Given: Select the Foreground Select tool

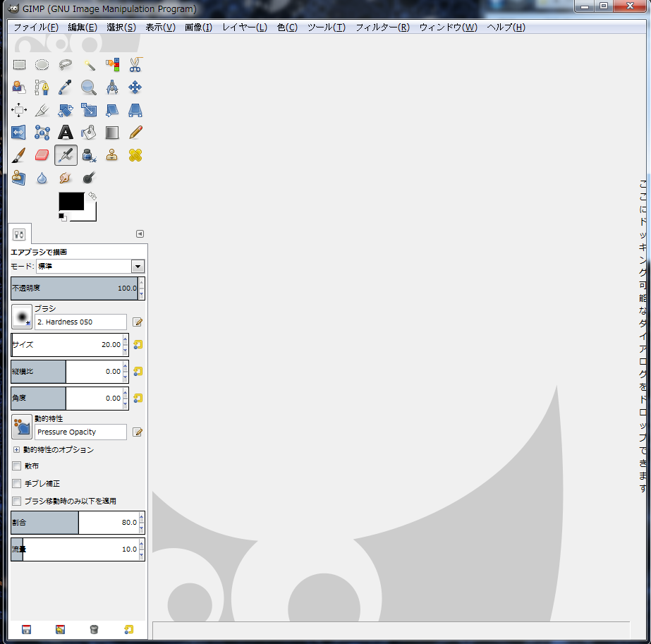Looking at the screenshot, I should (x=19, y=87).
